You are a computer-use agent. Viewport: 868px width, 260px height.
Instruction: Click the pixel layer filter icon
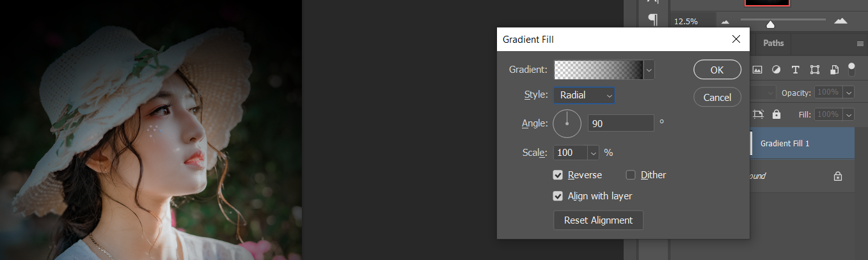pyautogui.click(x=757, y=70)
